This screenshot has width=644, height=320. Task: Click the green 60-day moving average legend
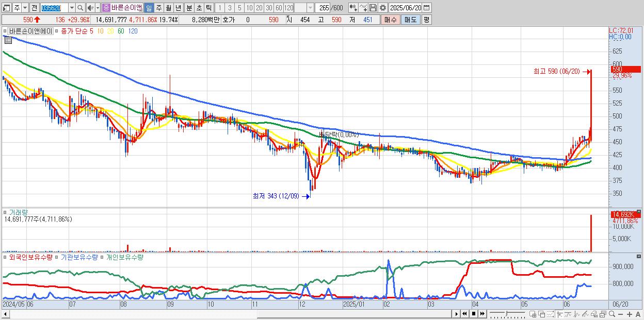tap(121, 31)
